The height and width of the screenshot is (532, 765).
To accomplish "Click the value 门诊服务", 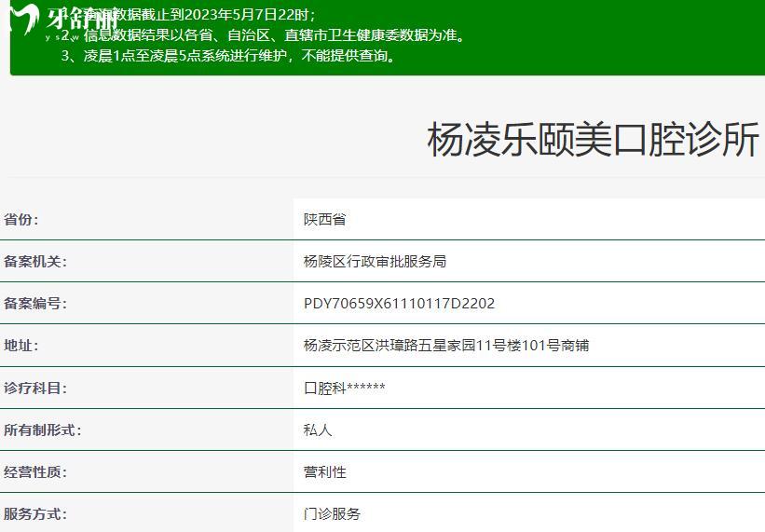I will tap(332, 514).
